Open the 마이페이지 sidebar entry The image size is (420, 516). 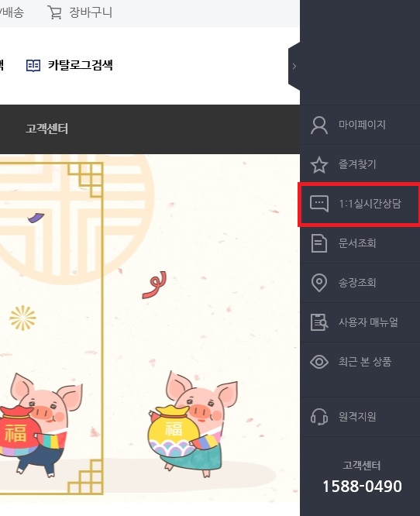(x=360, y=125)
